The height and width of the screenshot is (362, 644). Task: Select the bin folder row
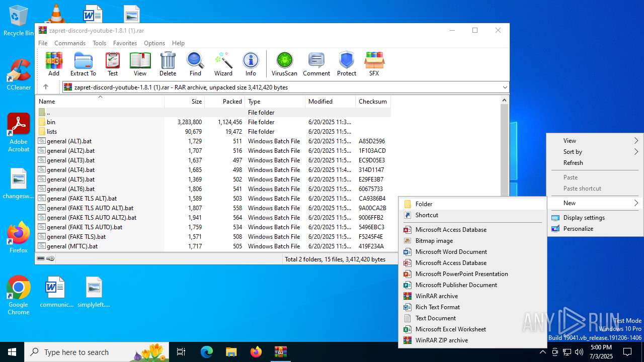[x=213, y=122]
